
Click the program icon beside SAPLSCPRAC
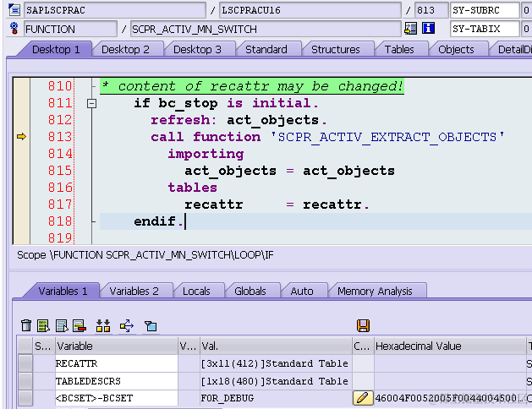pos(14,10)
